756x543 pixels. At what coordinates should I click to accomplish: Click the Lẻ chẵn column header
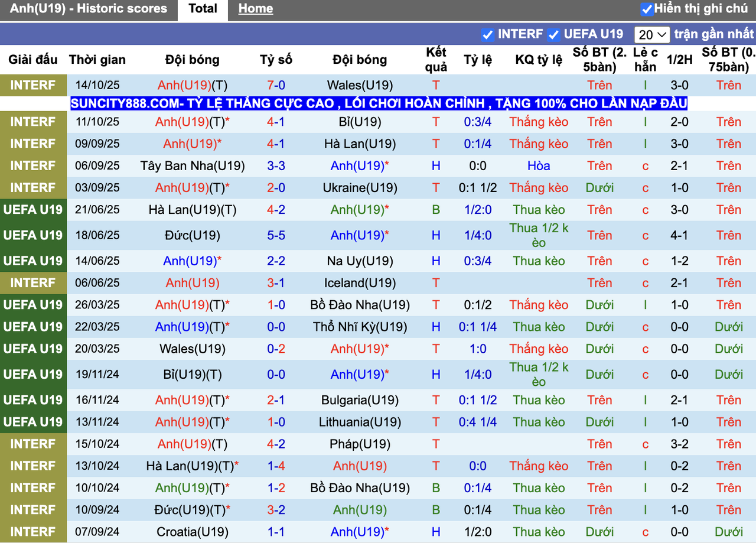645,60
